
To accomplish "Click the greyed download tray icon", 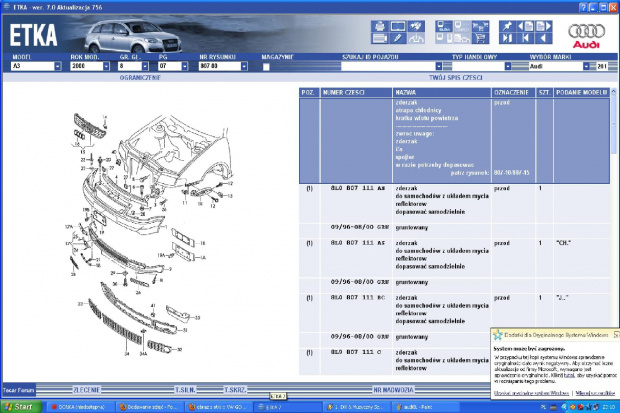I will point(416,38).
